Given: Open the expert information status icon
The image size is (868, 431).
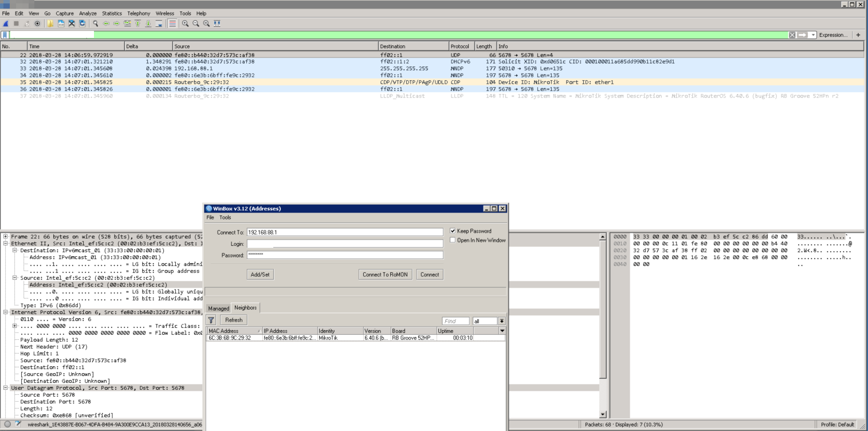Looking at the screenshot, I should pos(7,425).
